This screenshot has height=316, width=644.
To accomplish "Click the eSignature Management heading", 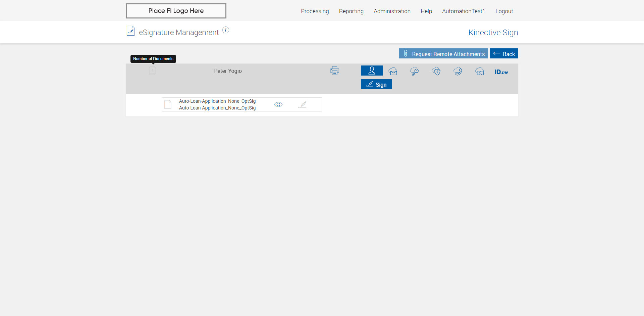I will pyautogui.click(x=179, y=32).
